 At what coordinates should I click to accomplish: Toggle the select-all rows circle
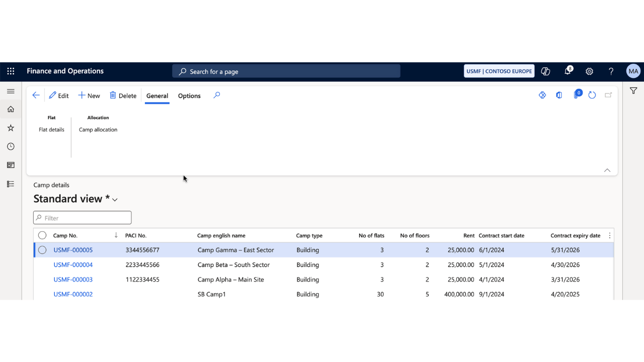42,235
